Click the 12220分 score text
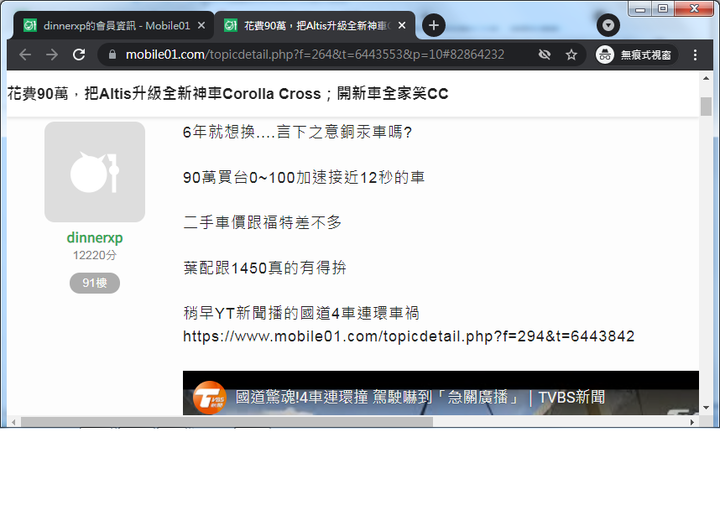The width and height of the screenshot is (720, 531). (95, 255)
